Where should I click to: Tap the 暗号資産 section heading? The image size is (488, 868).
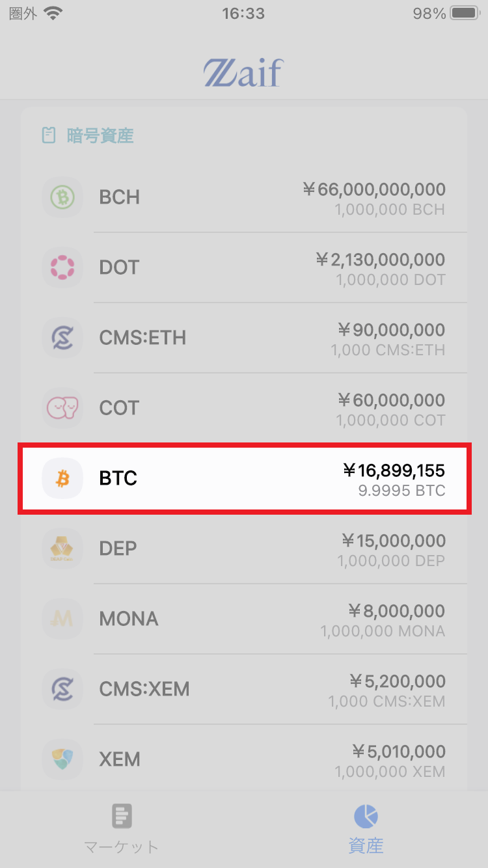click(100, 136)
